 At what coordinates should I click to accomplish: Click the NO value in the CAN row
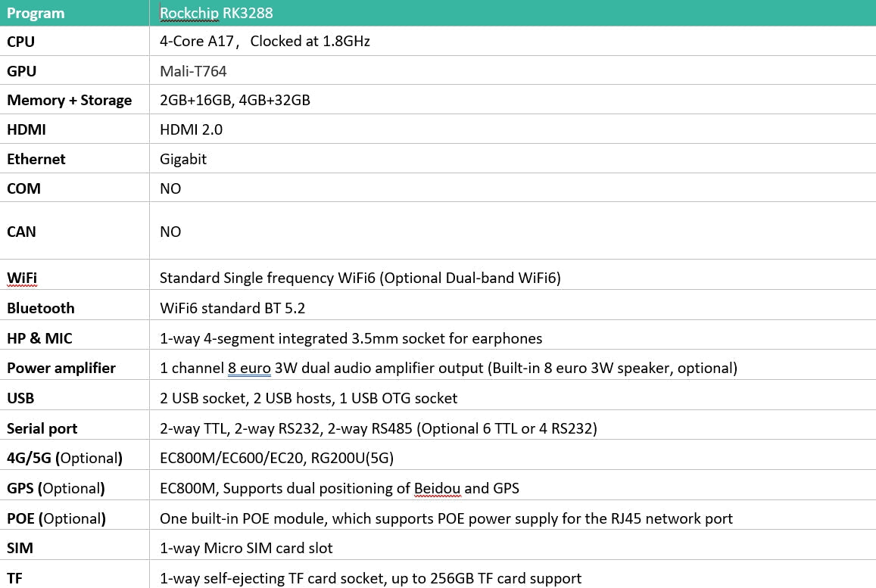(x=170, y=232)
